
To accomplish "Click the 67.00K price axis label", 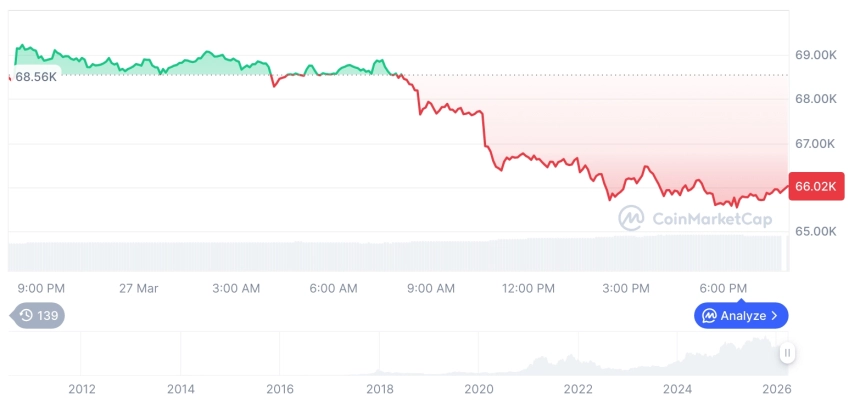I will click(x=815, y=143).
